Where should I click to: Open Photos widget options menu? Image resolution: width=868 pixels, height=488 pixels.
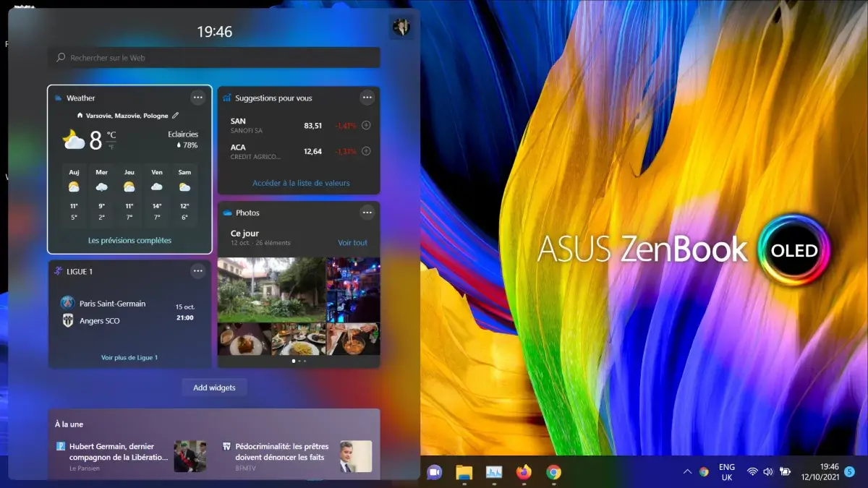click(367, 213)
